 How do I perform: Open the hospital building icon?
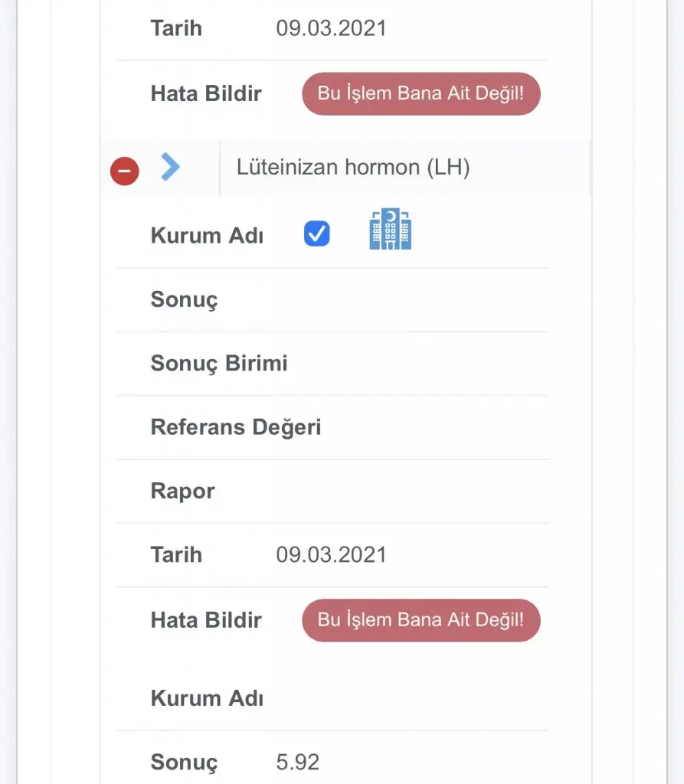click(x=390, y=229)
